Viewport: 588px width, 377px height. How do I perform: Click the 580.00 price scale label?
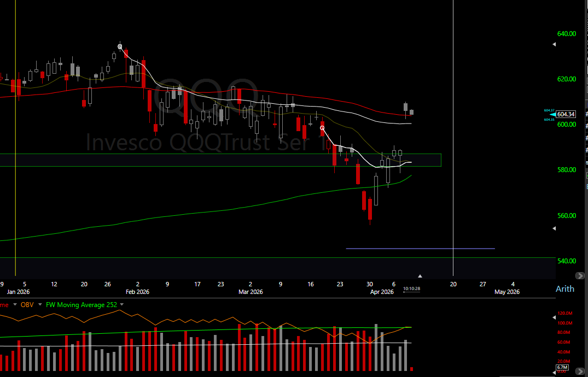pyautogui.click(x=567, y=170)
